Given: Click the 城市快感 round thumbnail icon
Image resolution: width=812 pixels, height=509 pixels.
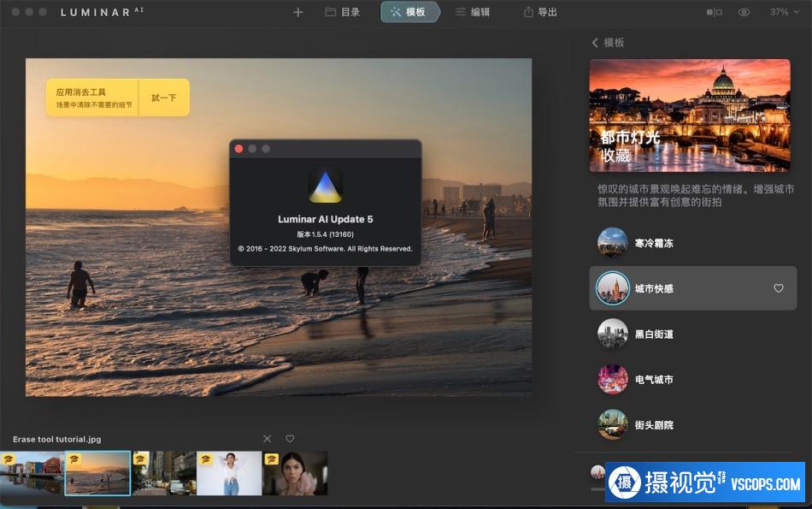Looking at the screenshot, I should 613,288.
